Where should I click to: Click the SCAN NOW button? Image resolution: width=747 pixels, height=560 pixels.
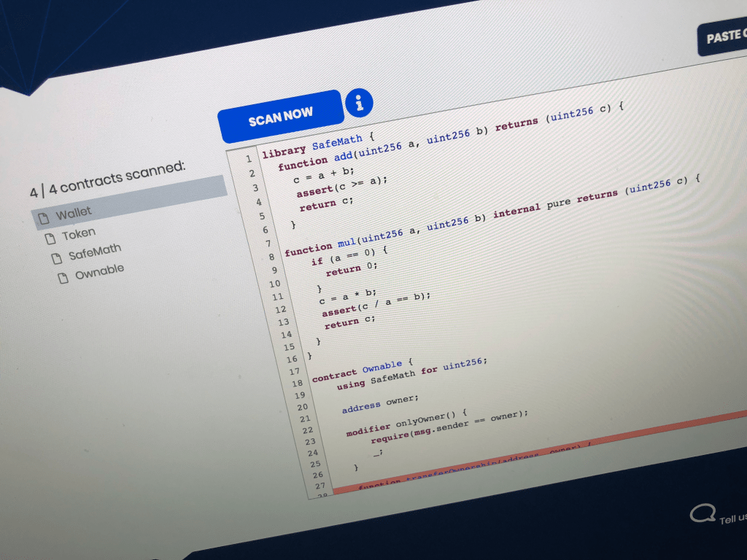click(x=281, y=116)
